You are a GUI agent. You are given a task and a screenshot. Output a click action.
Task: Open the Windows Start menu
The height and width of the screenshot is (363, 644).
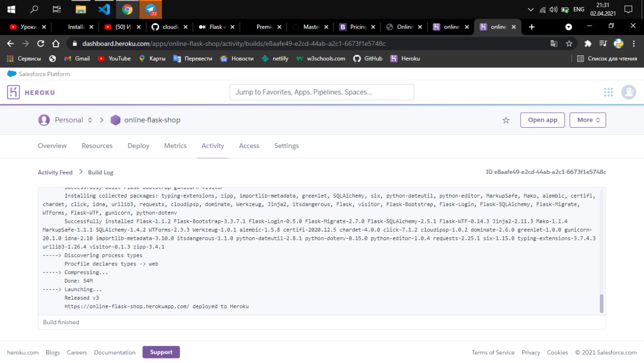[11, 9]
